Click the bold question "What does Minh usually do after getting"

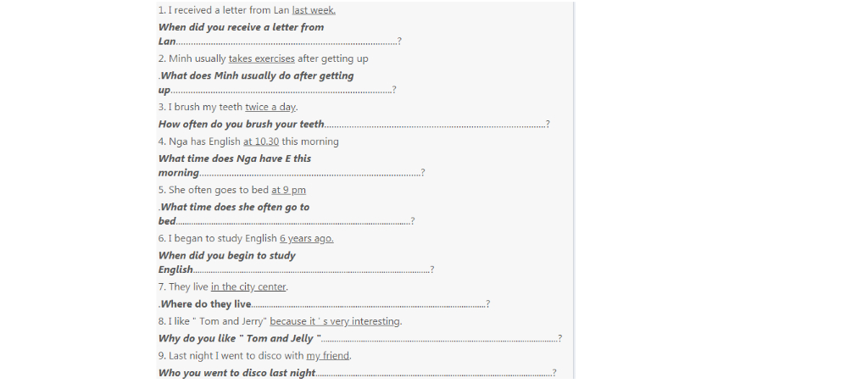[257, 75]
